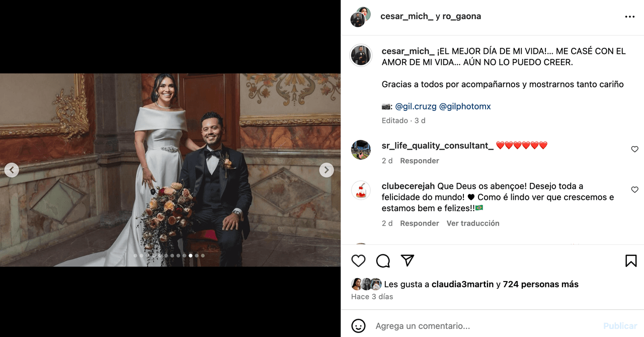Reply to clubecerejah via Responder
The image size is (644, 337).
(419, 223)
